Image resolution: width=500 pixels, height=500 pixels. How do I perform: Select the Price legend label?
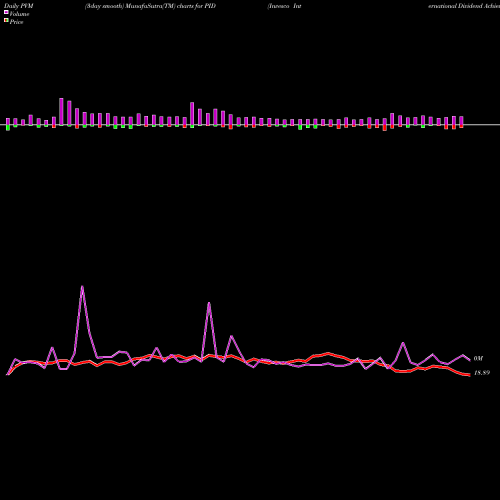[x=16, y=22]
